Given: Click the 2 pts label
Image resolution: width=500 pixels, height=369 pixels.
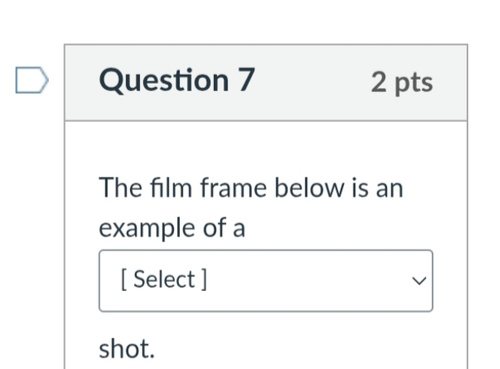Looking at the screenshot, I should click(402, 82).
